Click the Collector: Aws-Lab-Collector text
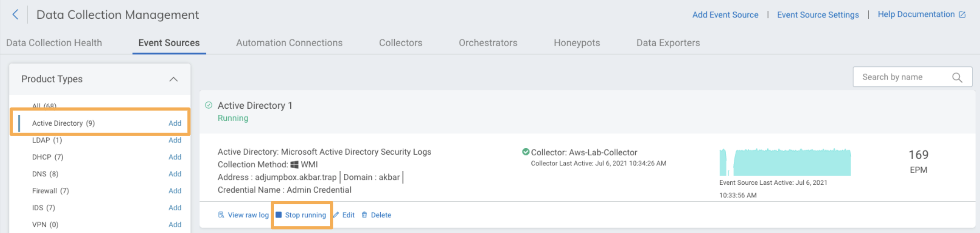 584,153
